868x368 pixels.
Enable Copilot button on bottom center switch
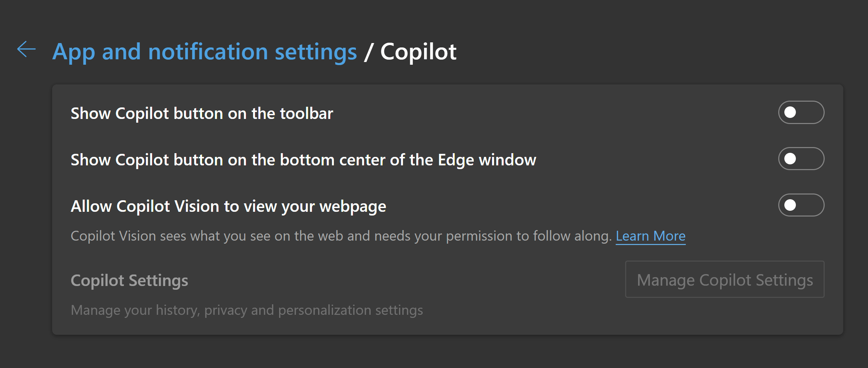coord(801,159)
